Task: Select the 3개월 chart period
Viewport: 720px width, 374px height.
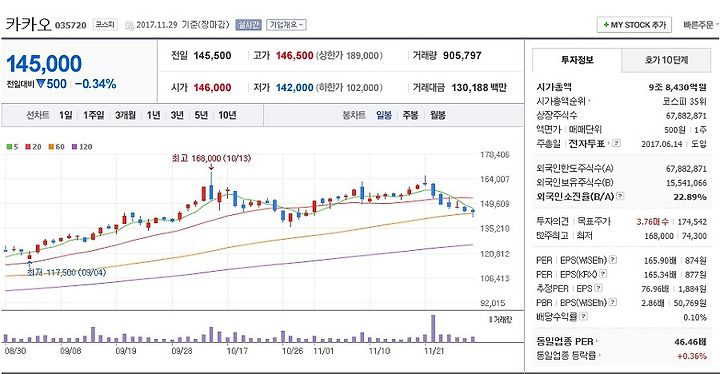Action: point(125,115)
